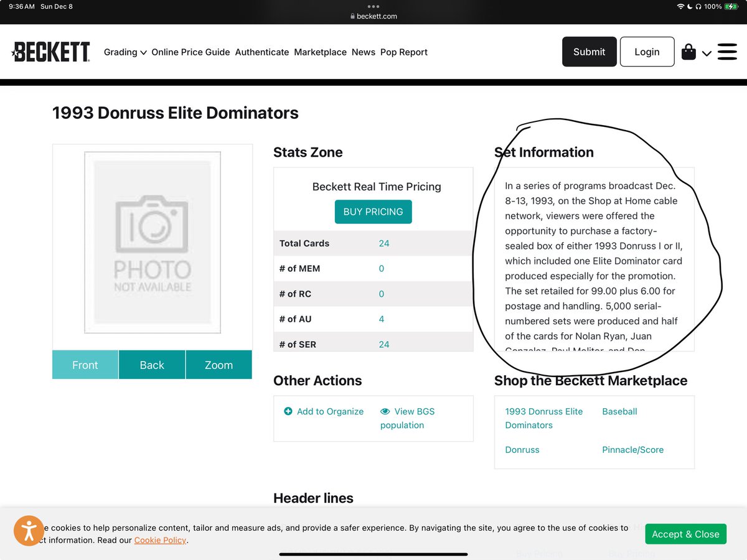Click the Total Cards value 24
Image resolution: width=747 pixels, height=560 pixels.
tap(384, 243)
